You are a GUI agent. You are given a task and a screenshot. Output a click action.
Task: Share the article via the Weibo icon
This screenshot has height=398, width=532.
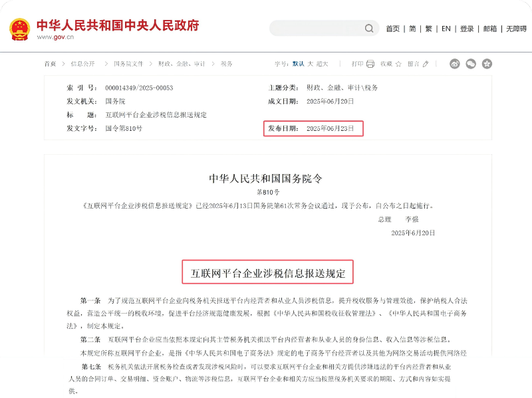(x=454, y=63)
